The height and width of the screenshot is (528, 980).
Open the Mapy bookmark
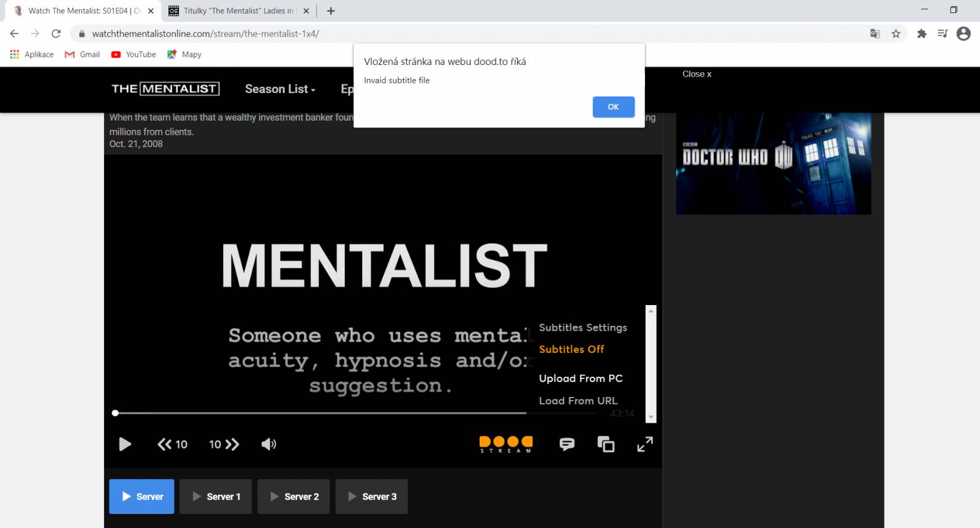(x=184, y=55)
